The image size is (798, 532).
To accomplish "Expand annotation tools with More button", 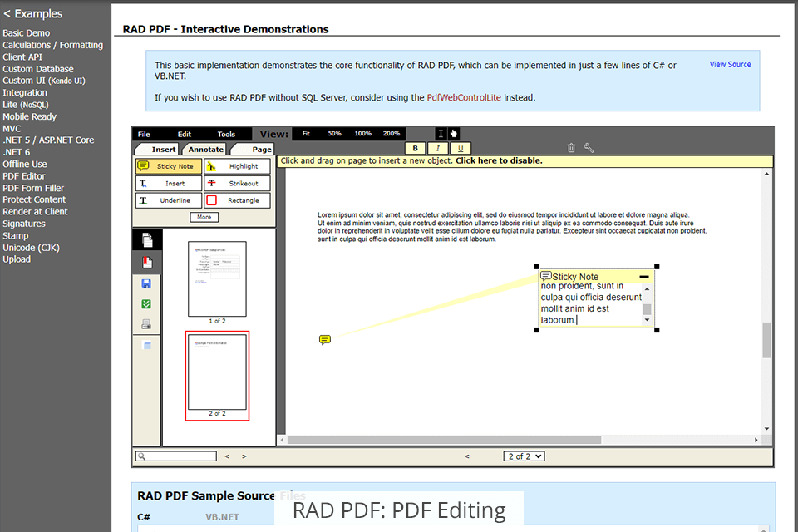I will 204,217.
